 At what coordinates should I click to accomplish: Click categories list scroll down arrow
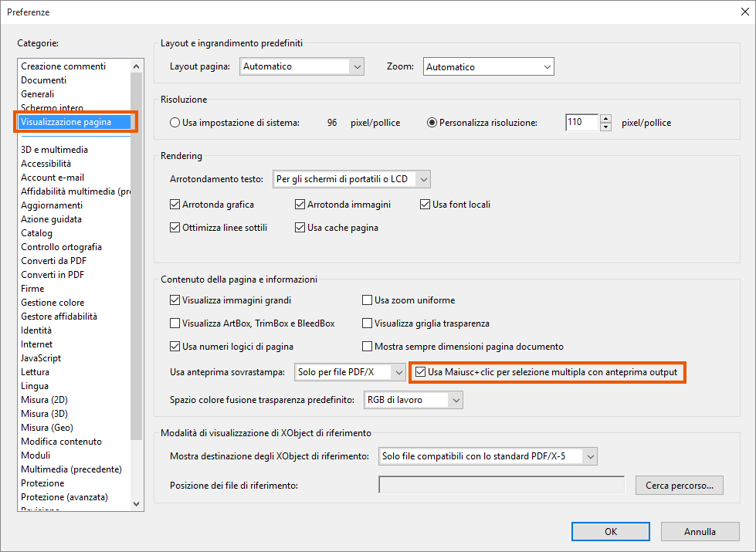point(136,504)
